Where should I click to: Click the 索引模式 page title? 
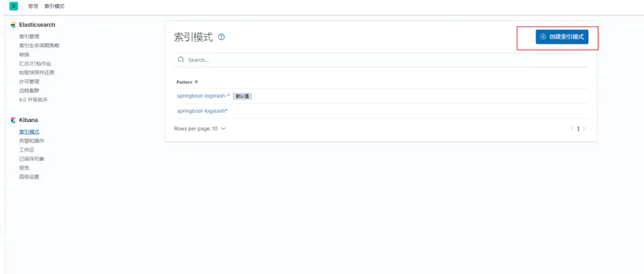pyautogui.click(x=194, y=37)
